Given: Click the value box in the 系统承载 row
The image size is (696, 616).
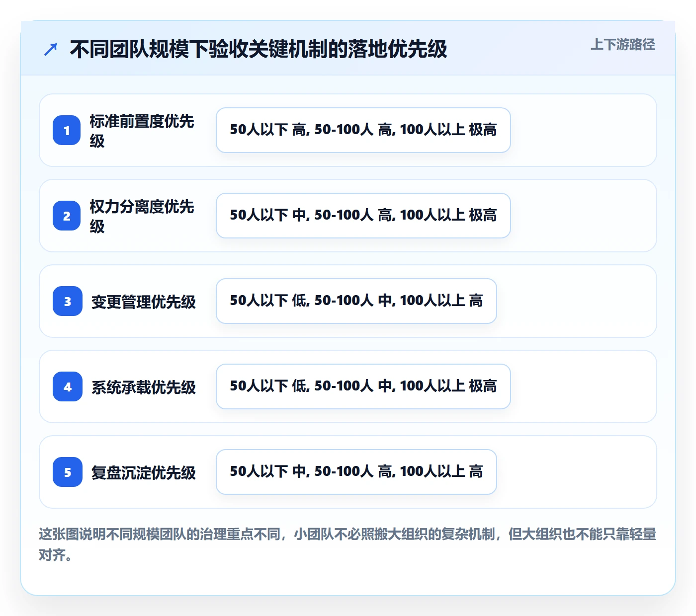Looking at the screenshot, I should [363, 386].
